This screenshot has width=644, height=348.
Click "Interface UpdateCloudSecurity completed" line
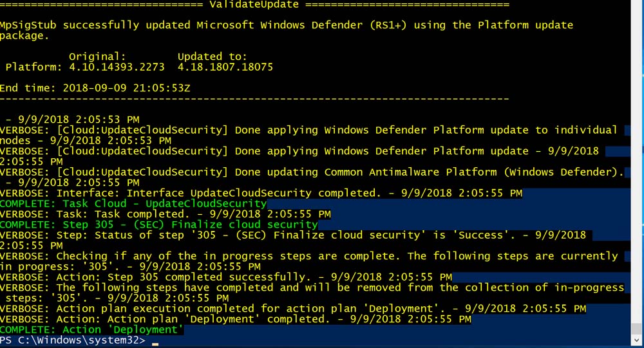coord(261,193)
